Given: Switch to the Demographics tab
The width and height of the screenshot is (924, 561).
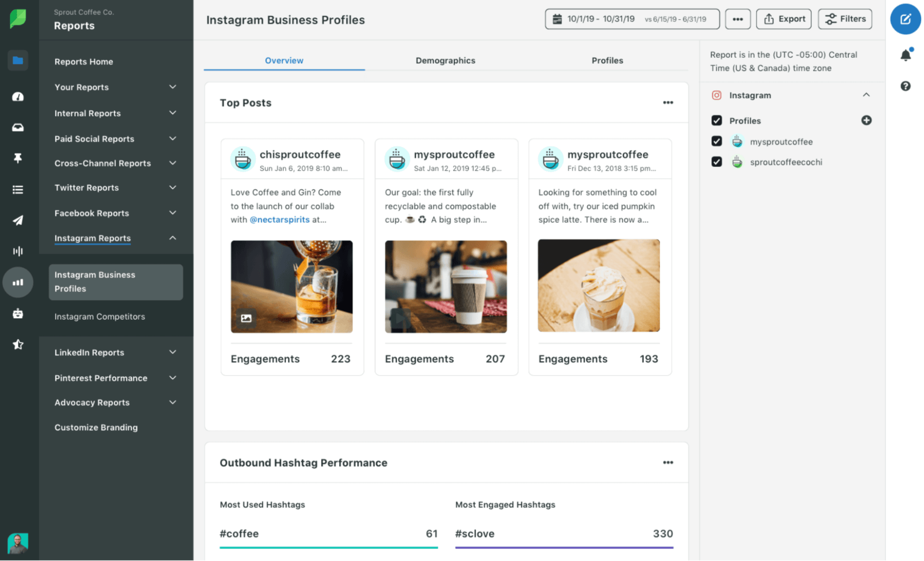Looking at the screenshot, I should [x=445, y=60].
